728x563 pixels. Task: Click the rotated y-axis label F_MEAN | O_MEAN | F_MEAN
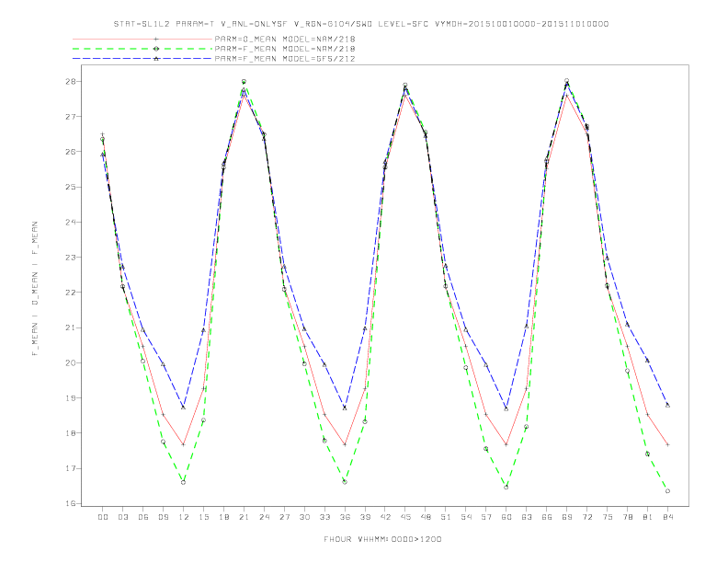tap(35, 289)
